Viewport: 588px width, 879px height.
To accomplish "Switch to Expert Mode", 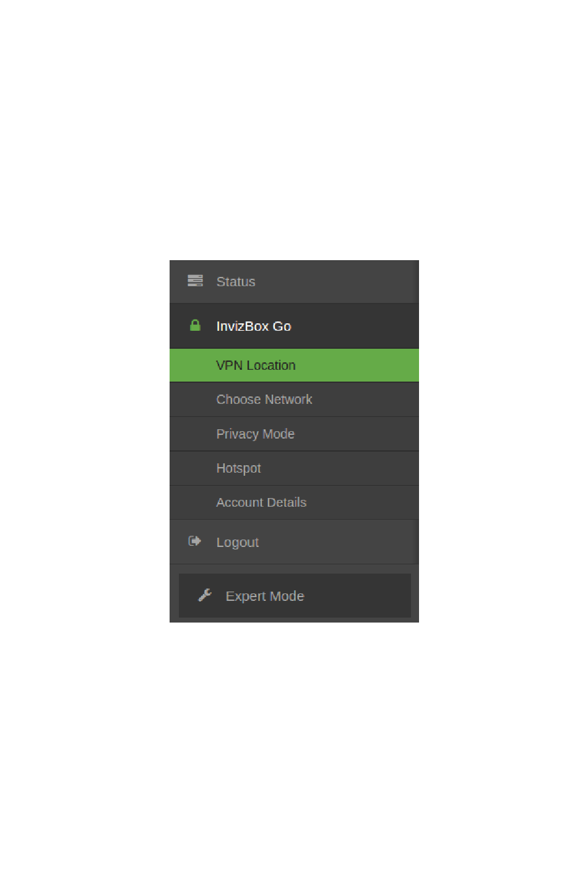I will click(x=295, y=595).
